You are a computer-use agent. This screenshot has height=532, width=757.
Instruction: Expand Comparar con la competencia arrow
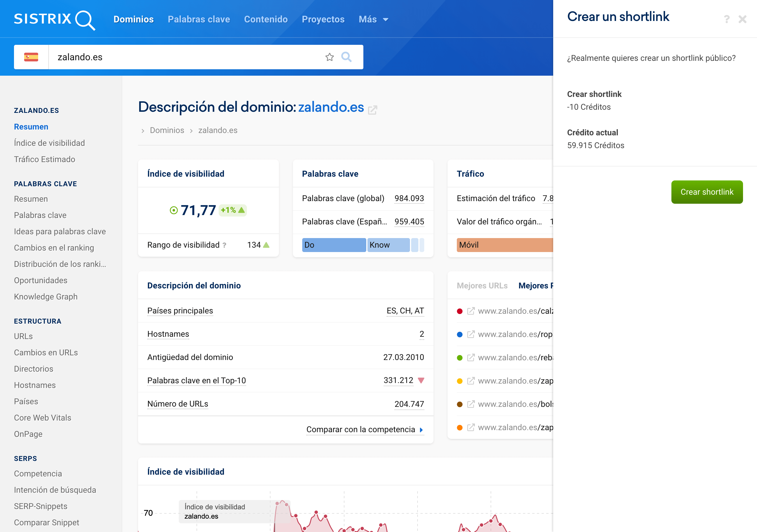[421, 430]
